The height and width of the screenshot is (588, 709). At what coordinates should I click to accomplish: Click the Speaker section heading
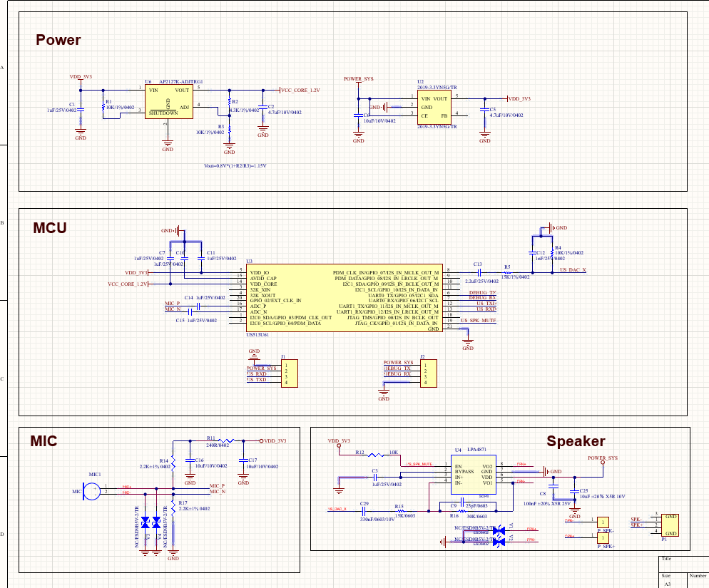click(576, 442)
